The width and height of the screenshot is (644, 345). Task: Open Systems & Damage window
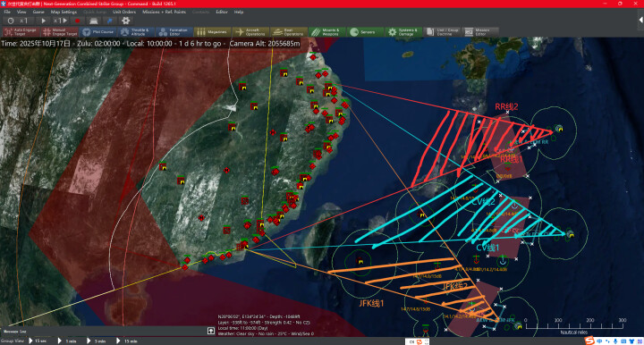click(x=403, y=32)
